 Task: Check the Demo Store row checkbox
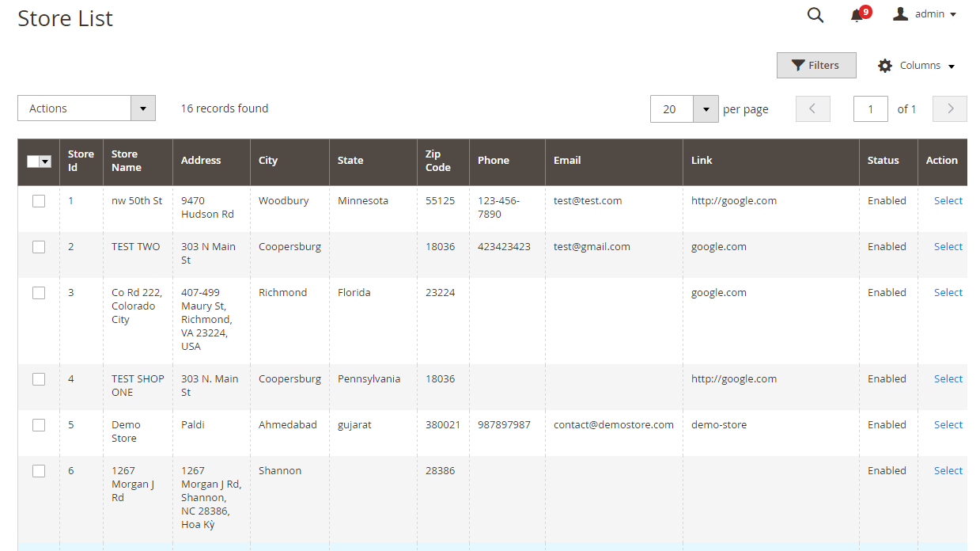(39, 425)
